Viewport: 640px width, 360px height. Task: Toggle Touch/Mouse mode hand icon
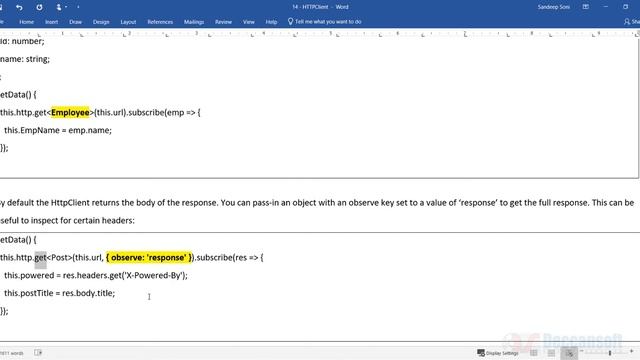pyautogui.click(x=59, y=7)
